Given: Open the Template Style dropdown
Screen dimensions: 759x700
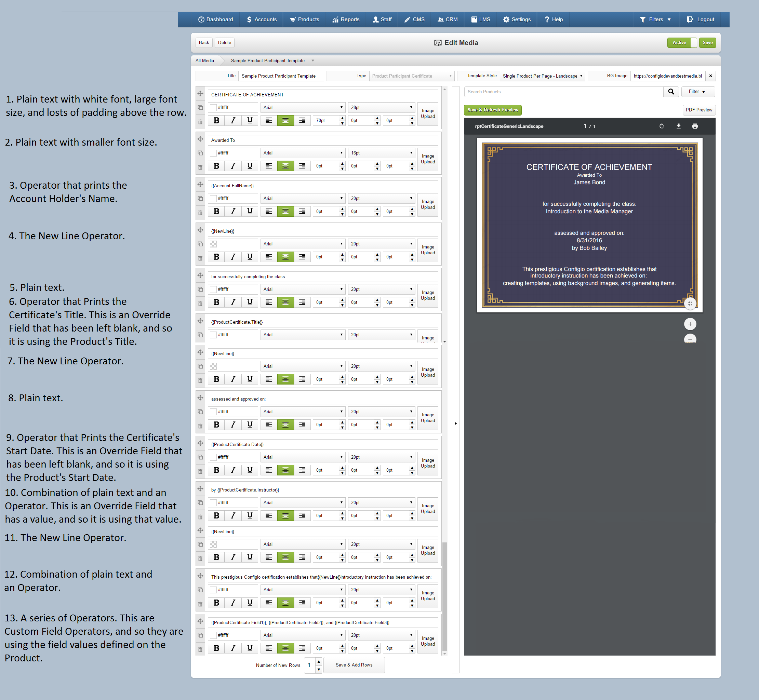Looking at the screenshot, I should pyautogui.click(x=542, y=76).
